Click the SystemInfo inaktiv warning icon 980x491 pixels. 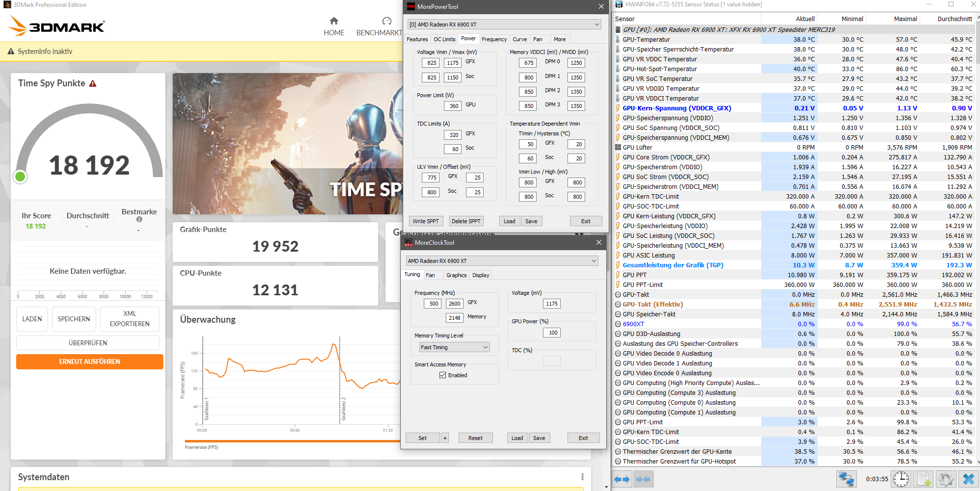[11, 52]
